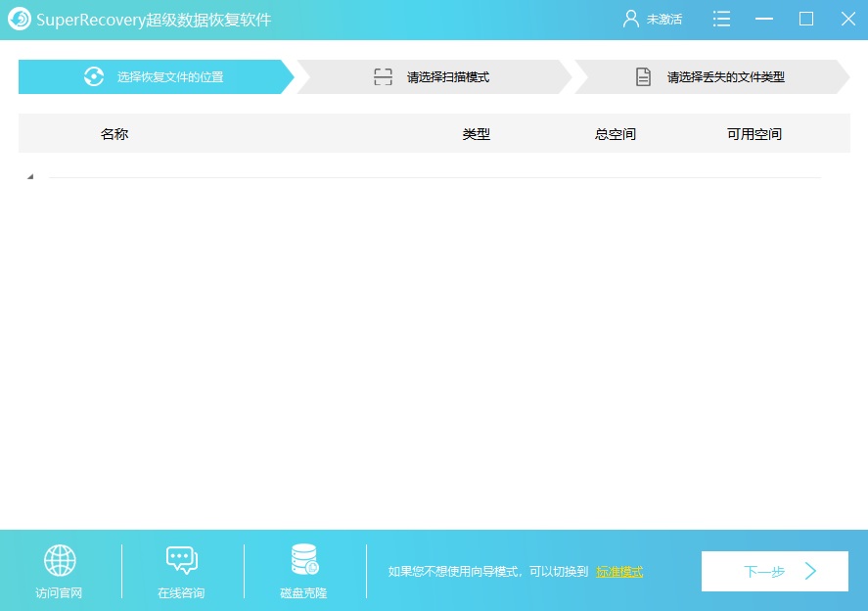
Task: Switch to 标准模式 via the link
Action: 619,572
